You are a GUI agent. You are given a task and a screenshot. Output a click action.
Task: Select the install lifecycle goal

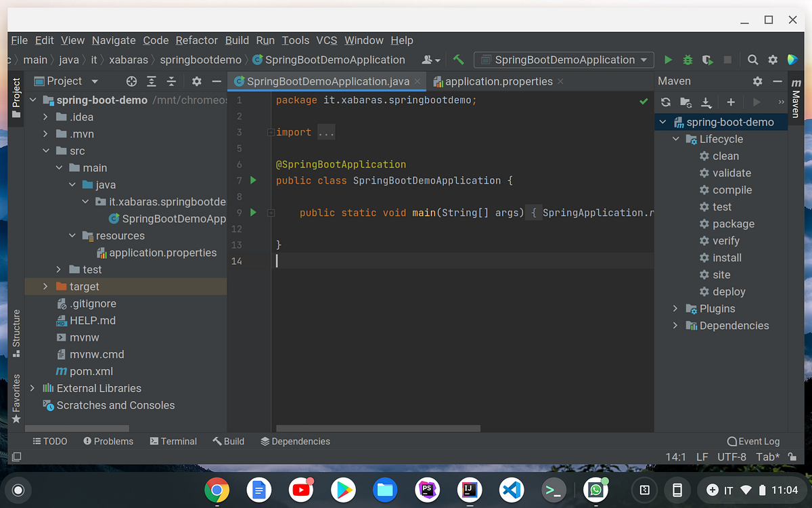(x=727, y=257)
